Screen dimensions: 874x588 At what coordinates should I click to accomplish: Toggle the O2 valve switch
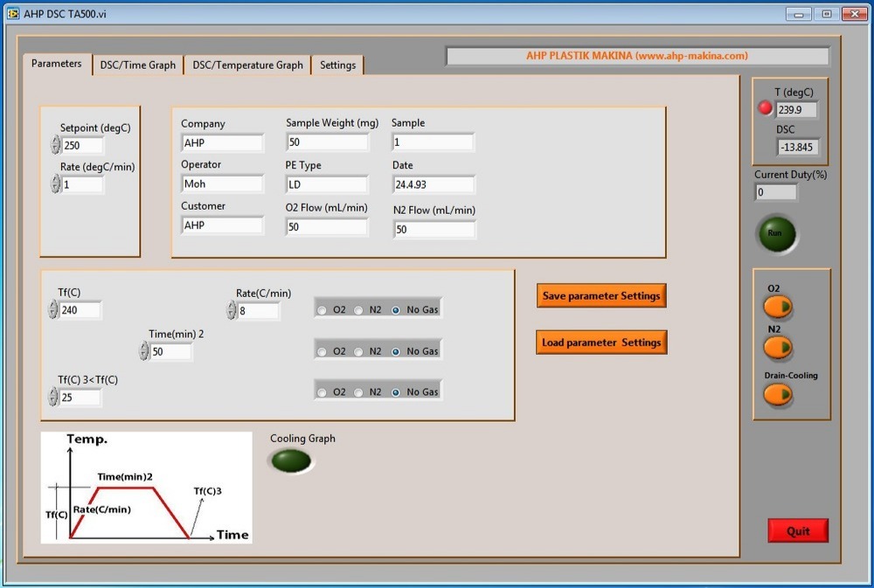point(778,307)
